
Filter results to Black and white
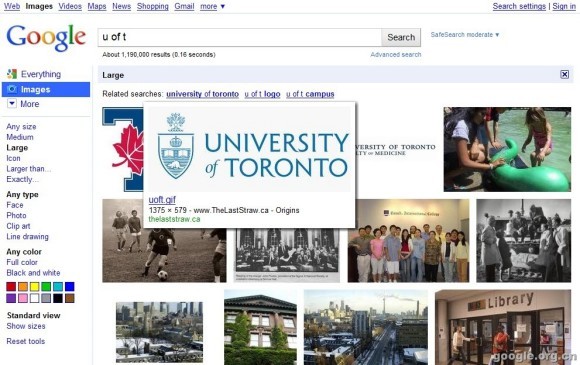click(33, 273)
